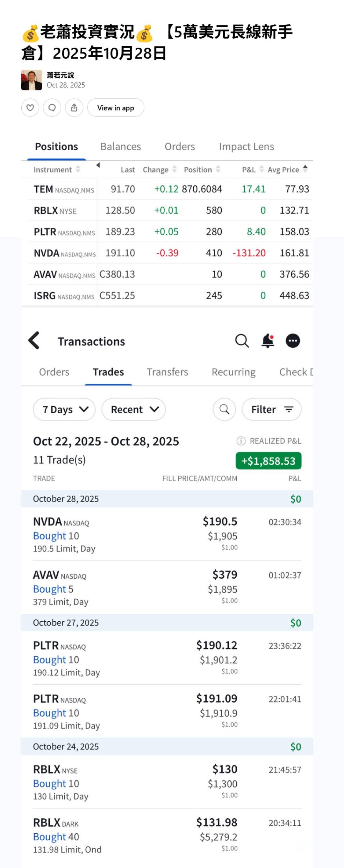Screen dimensions: 344x868
Task: Expand the 7 Days period dropdown
Action: coord(64,409)
